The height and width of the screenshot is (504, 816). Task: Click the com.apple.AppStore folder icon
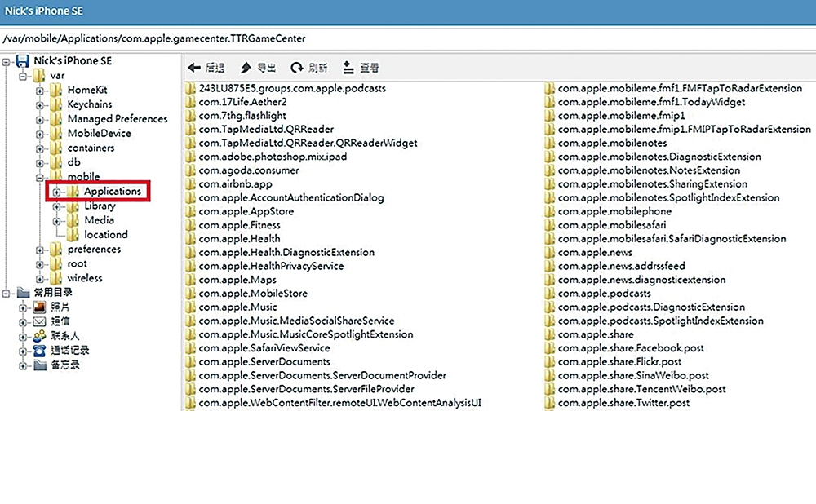[190, 212]
